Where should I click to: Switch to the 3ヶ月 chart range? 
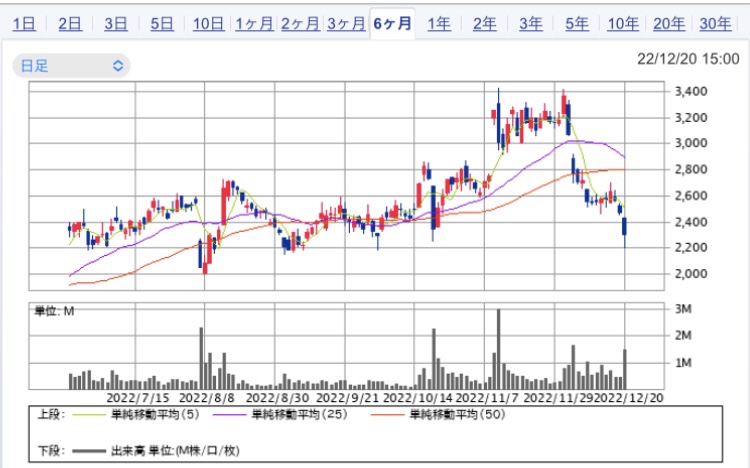point(346,23)
